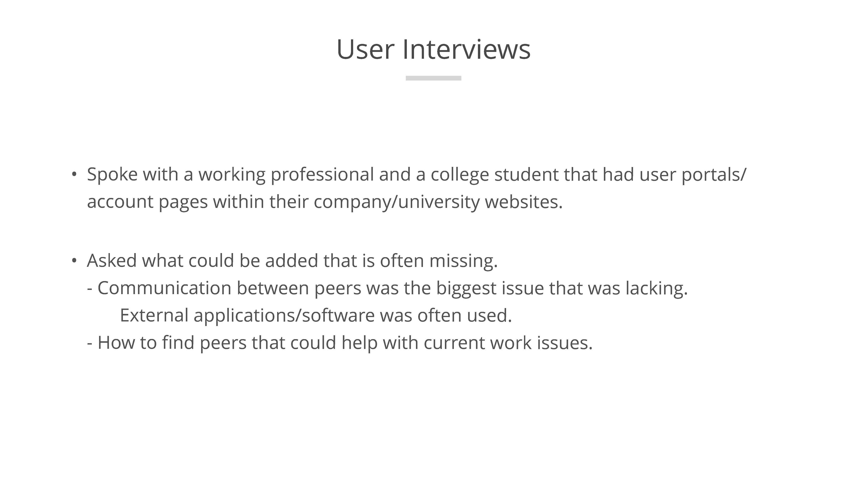Image resolution: width=868 pixels, height=488 pixels.
Task: Click the text "company/university"
Action: 396,202
